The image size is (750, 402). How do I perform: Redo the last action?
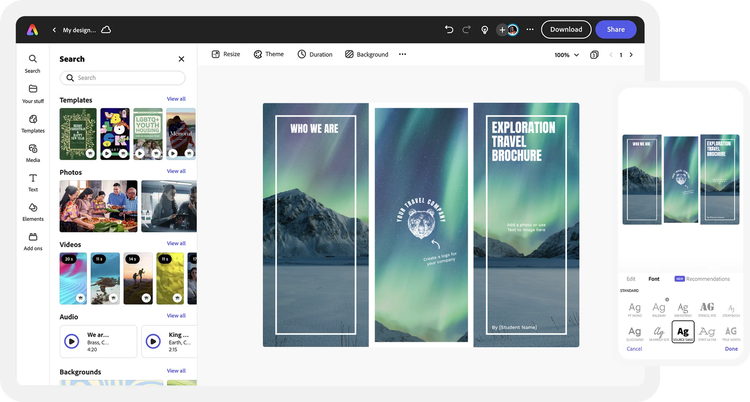(x=466, y=30)
